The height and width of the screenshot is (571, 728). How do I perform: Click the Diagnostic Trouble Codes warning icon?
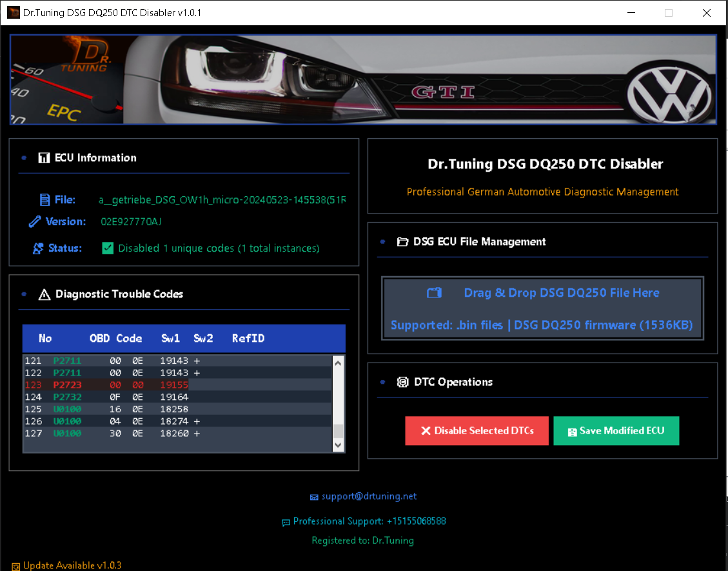pos(44,295)
